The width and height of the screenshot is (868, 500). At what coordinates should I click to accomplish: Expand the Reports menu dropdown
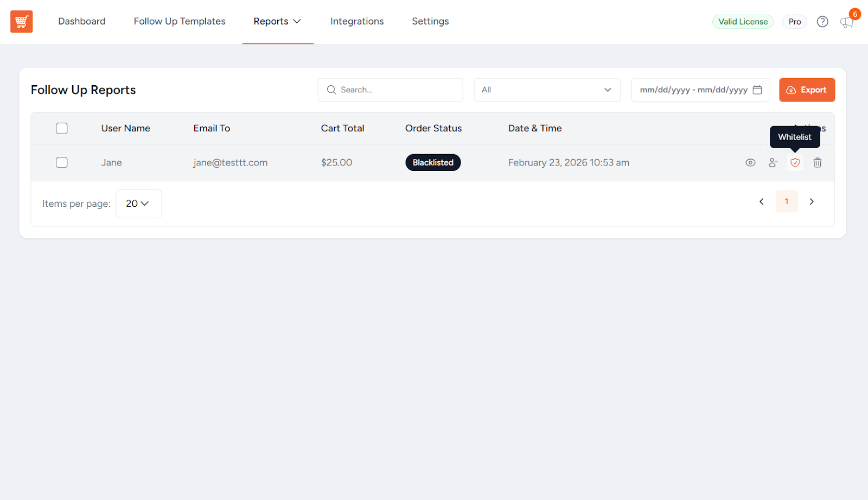[277, 22]
